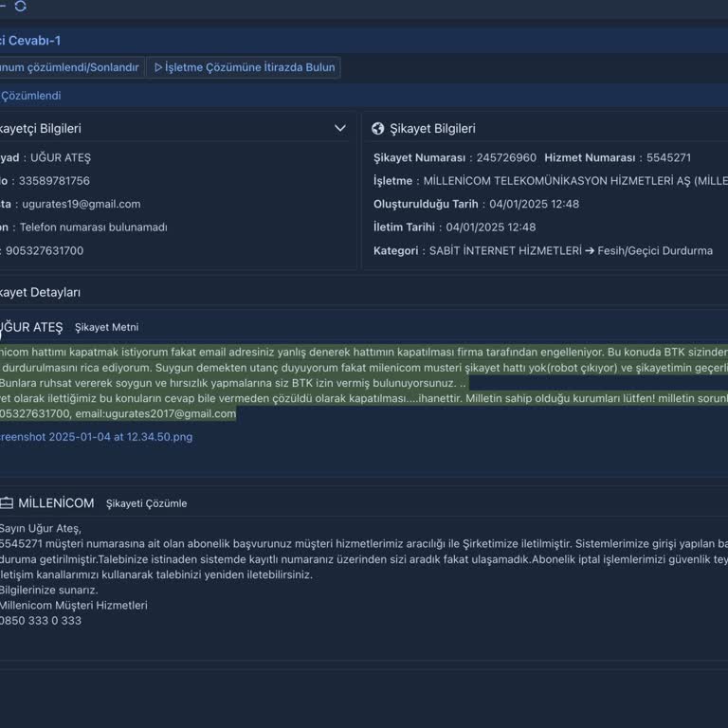728x728 pixels.
Task: Click the 905327631700 phone number in Şikayetçi Bilgileri
Action: click(x=45, y=251)
